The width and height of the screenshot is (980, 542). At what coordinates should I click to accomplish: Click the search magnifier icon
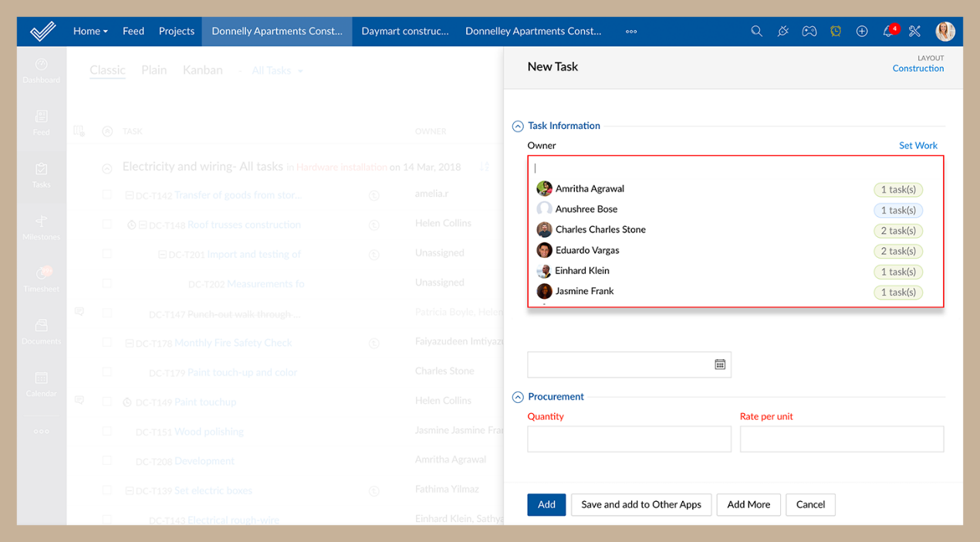coord(756,32)
